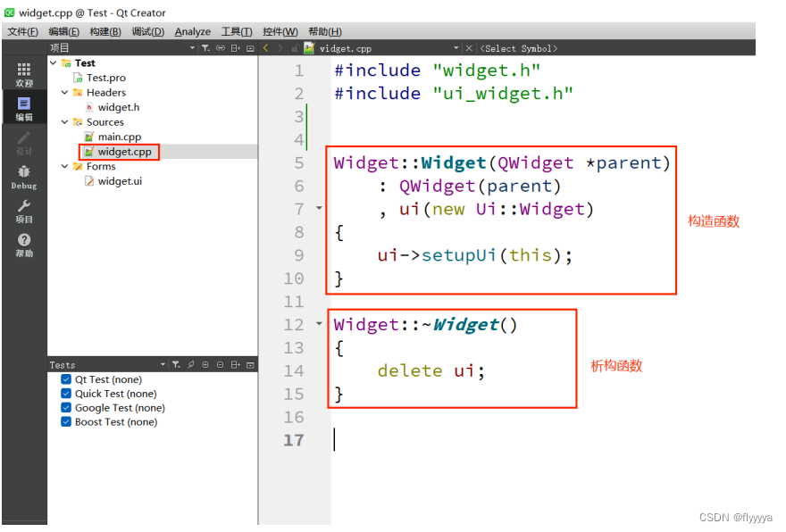Image resolution: width=786 pixels, height=532 pixels.
Task: Click the Headers folder label
Action: 105,92
